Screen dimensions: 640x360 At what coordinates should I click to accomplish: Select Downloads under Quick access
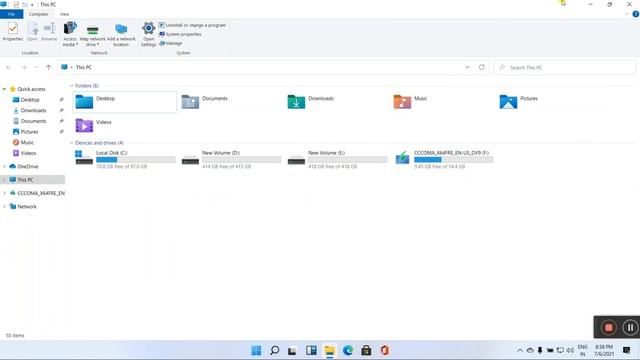(x=33, y=110)
